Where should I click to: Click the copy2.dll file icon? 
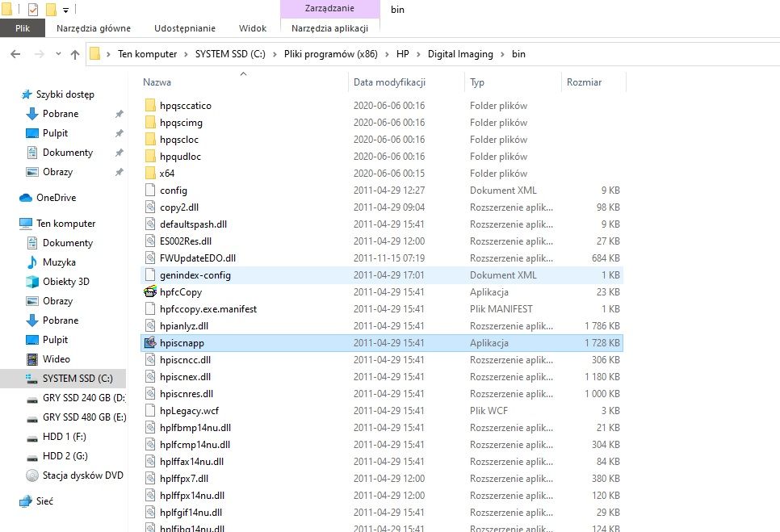pos(150,207)
